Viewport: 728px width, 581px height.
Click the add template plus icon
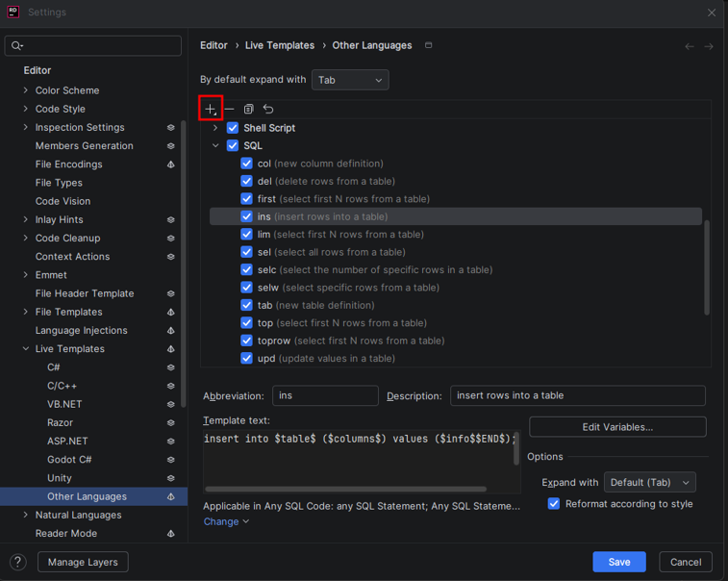pyautogui.click(x=211, y=109)
